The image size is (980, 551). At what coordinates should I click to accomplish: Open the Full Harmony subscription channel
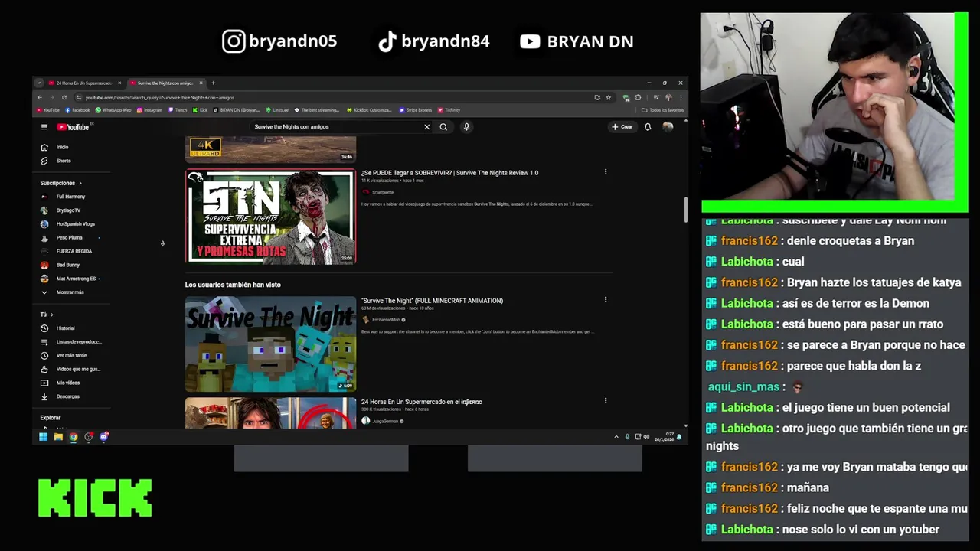[64, 197]
